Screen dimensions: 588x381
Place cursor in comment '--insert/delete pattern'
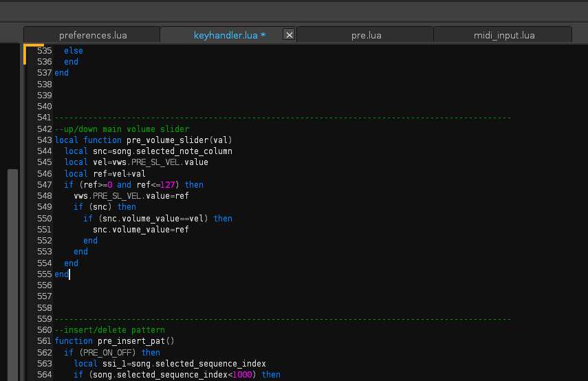coord(109,330)
